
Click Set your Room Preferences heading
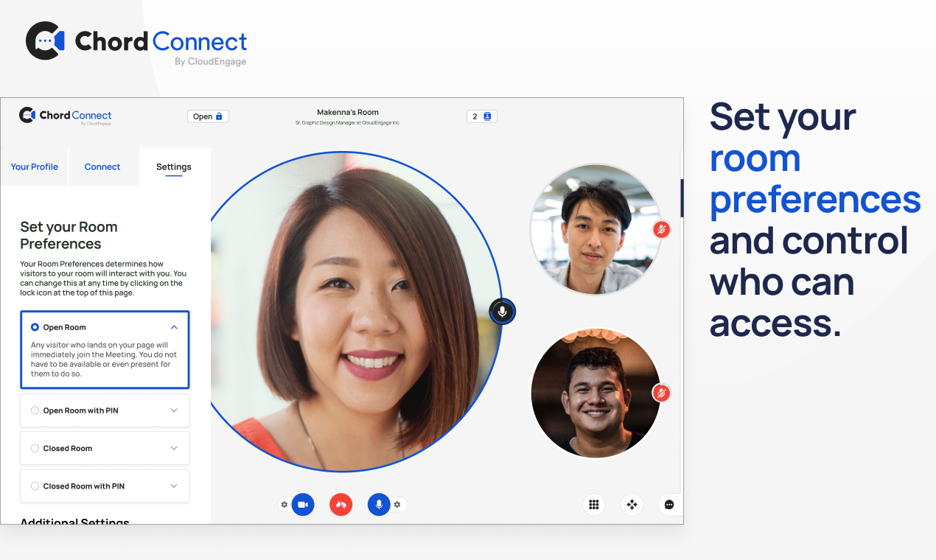tap(69, 235)
